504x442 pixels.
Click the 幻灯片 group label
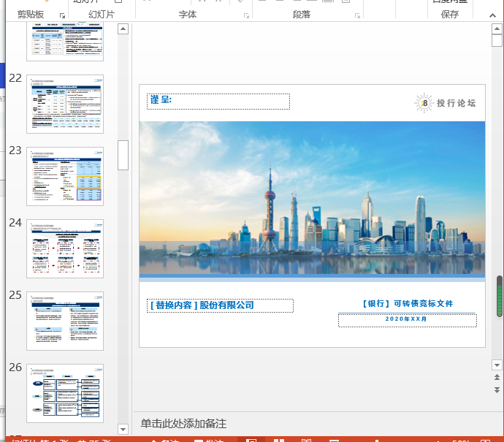coord(102,15)
